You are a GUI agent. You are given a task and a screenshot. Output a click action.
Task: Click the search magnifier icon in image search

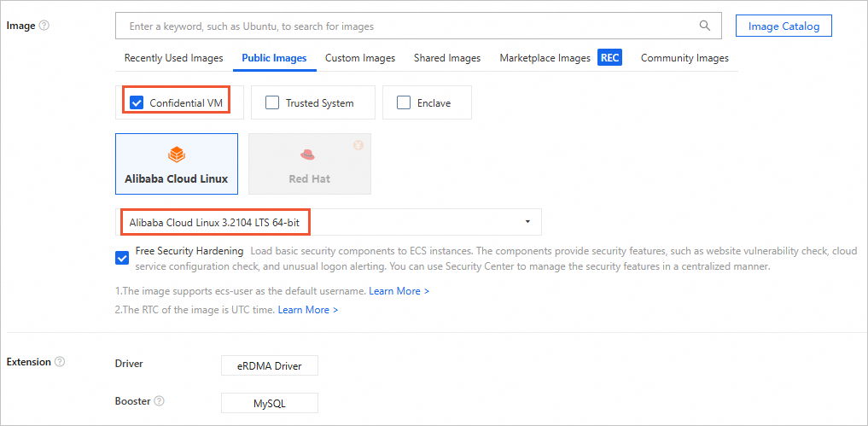(x=705, y=26)
